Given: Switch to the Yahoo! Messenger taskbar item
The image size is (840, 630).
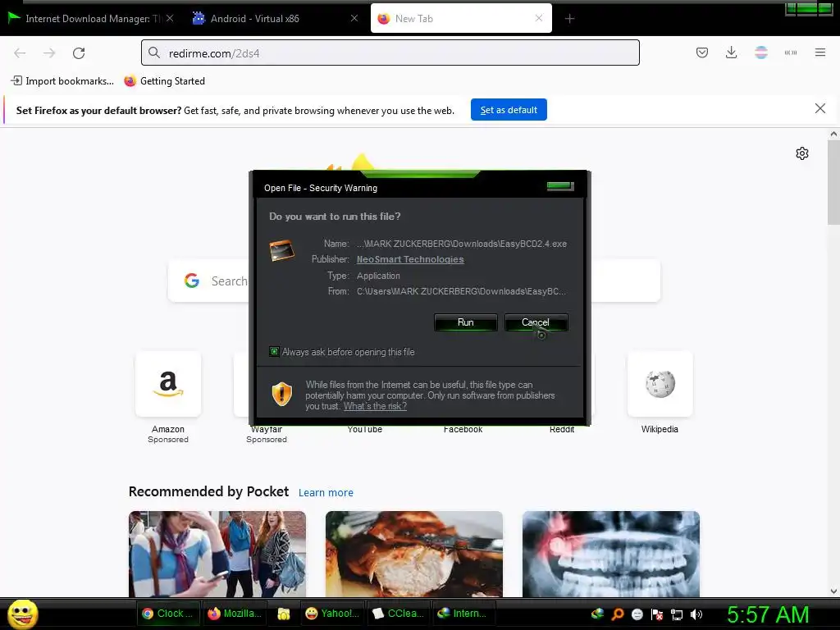Looking at the screenshot, I should [332, 614].
